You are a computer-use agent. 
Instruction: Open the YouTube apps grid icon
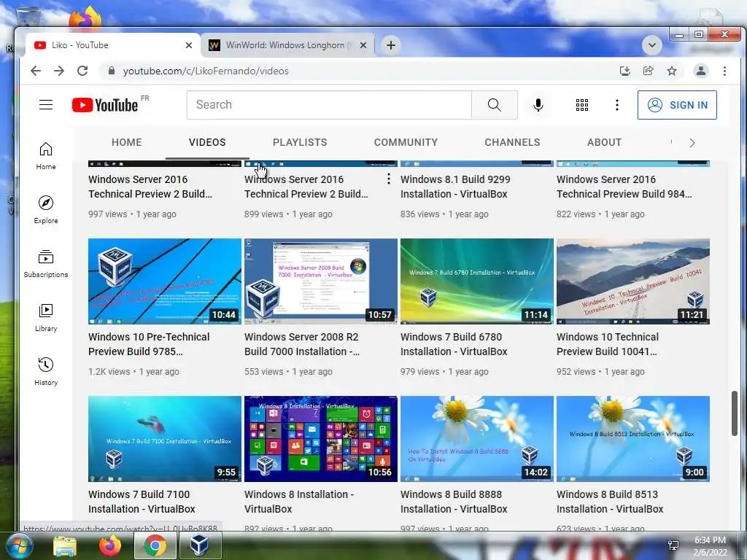click(x=581, y=105)
